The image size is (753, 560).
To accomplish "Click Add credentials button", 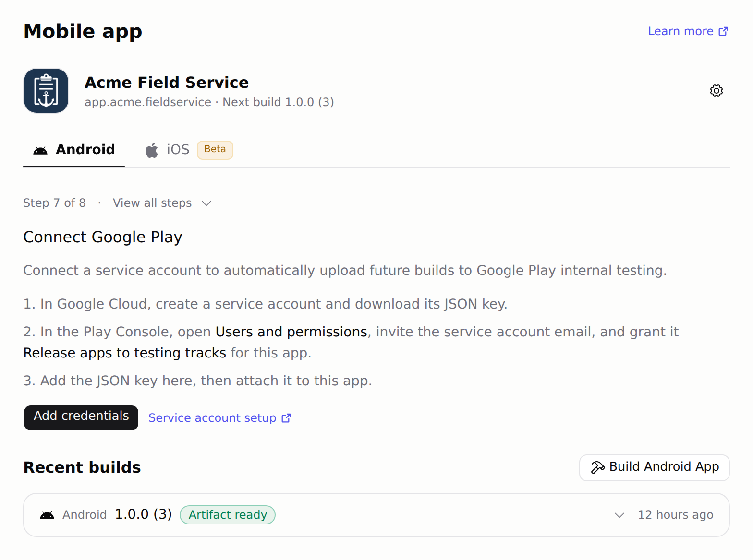I will coord(81,418).
